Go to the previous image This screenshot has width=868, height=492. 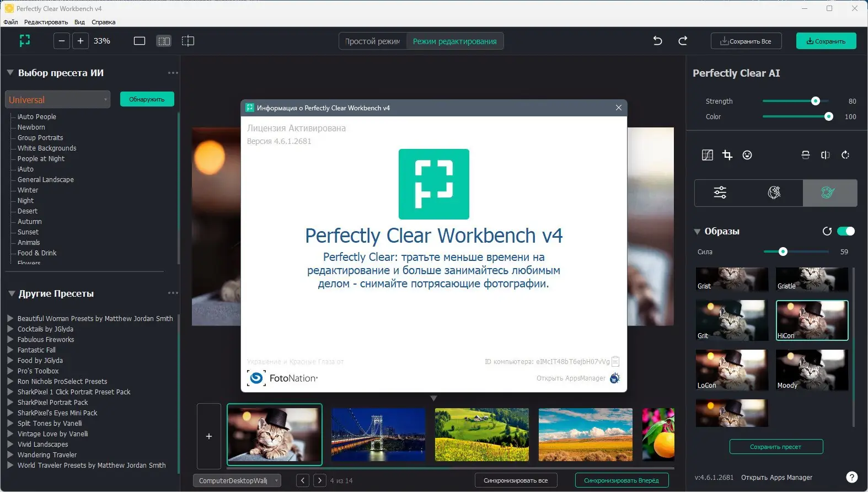point(303,480)
